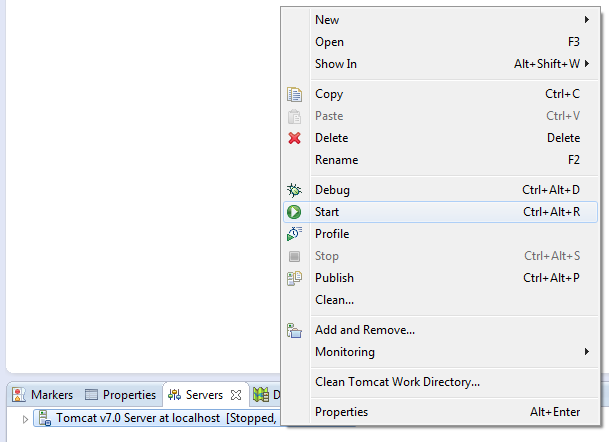The height and width of the screenshot is (442, 609).
Task: Click the Publish icon
Action: point(294,278)
